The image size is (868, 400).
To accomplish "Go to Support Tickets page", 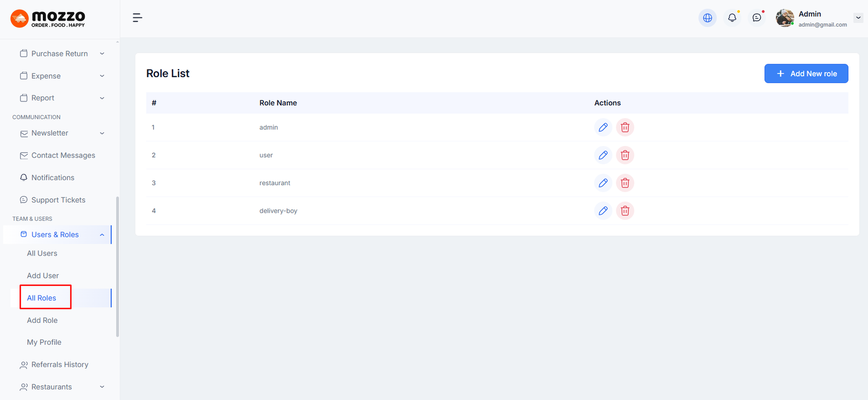I will click(58, 200).
